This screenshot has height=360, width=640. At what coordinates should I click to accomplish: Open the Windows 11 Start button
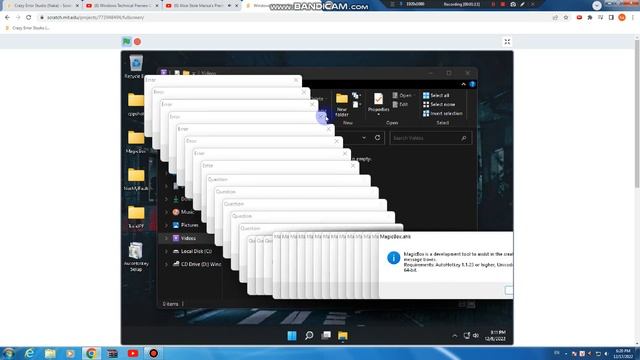[x=292, y=336]
